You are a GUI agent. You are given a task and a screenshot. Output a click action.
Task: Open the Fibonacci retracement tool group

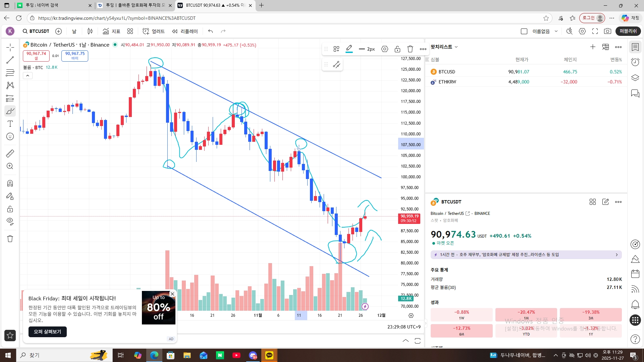pyautogui.click(x=10, y=72)
